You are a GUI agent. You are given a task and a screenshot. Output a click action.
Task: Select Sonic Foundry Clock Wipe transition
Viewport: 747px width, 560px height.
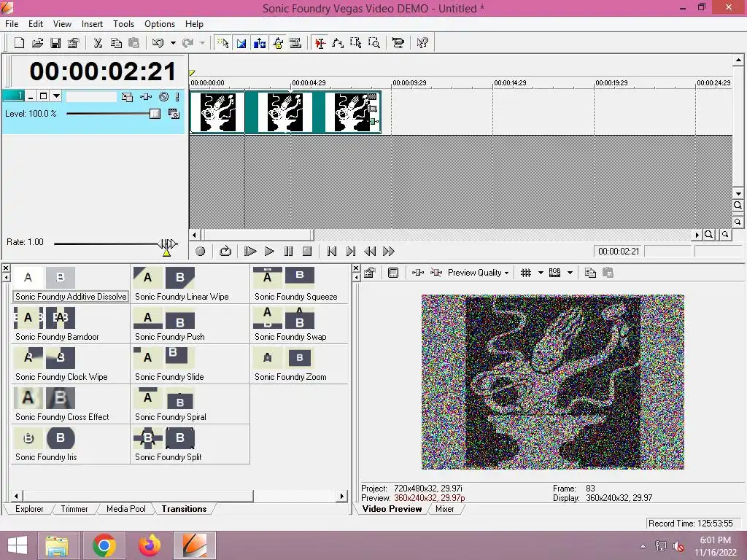[x=61, y=377]
